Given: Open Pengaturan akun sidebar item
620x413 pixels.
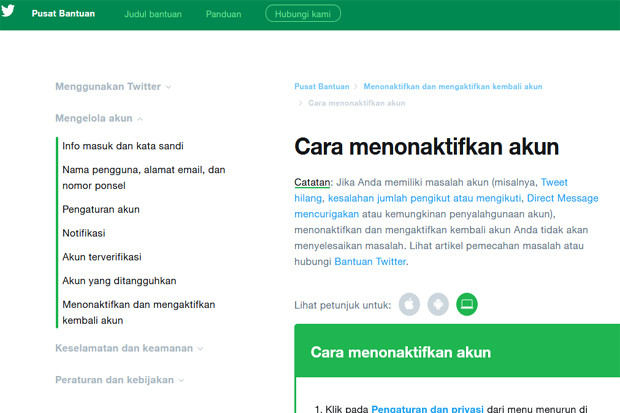Looking at the screenshot, I should click(x=101, y=209).
